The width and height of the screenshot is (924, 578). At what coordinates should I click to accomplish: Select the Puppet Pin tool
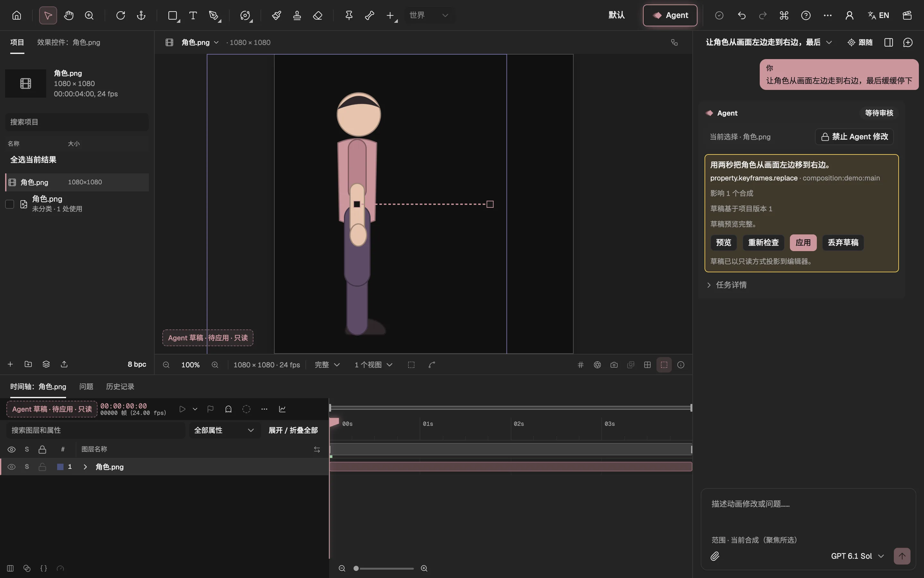349,15
